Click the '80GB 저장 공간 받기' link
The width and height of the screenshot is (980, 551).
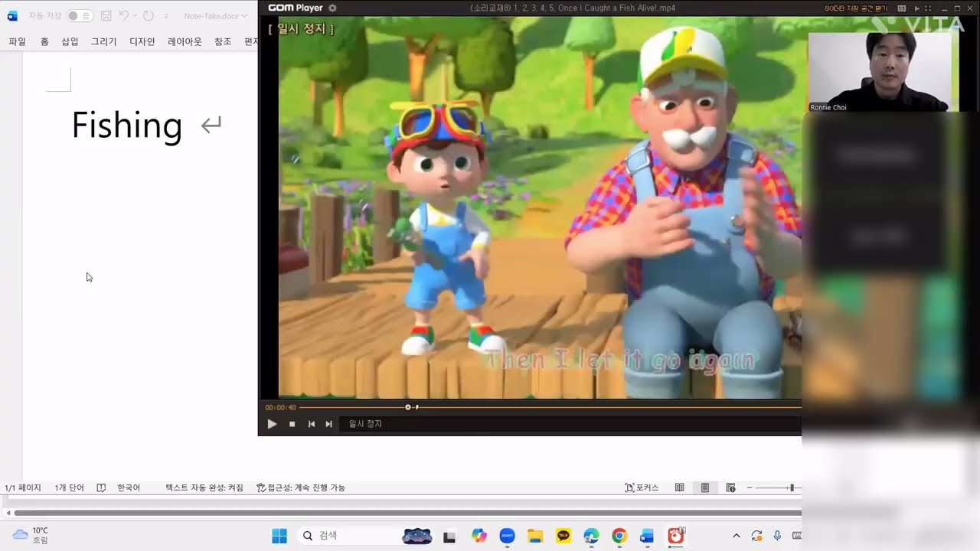pos(856,8)
